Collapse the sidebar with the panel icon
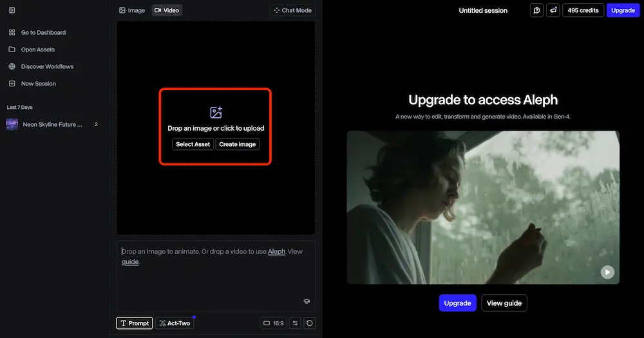 pos(12,10)
